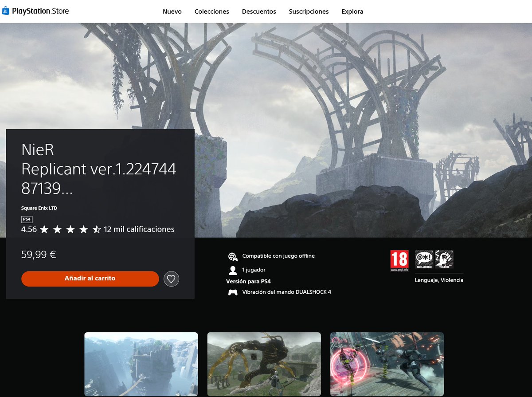Click Vibración del mando DUALSHOCK 4 text

286,292
